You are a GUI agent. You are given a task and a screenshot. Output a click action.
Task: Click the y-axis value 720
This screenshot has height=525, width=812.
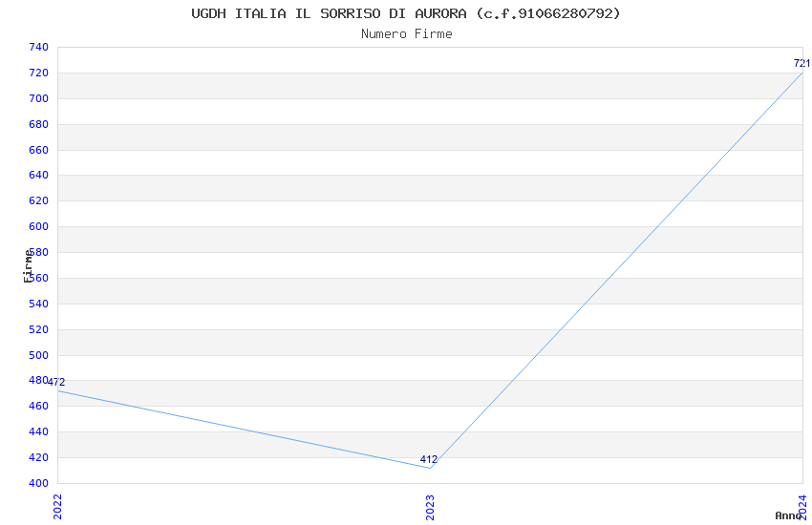tap(39, 73)
